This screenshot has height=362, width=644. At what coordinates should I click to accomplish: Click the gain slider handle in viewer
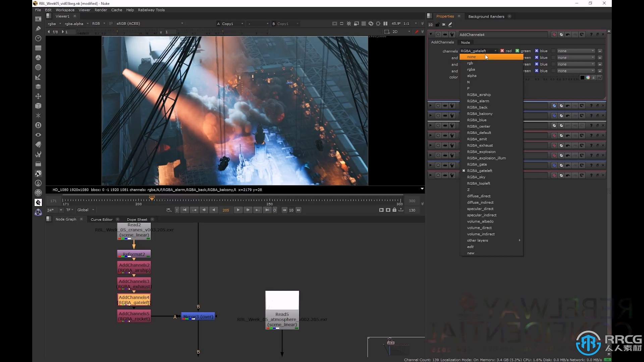[117, 32]
